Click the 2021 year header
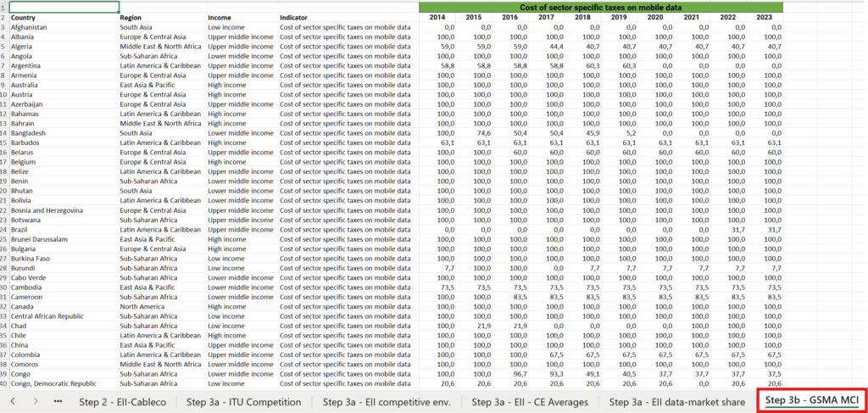The height and width of the screenshot is (413, 868). click(x=692, y=18)
